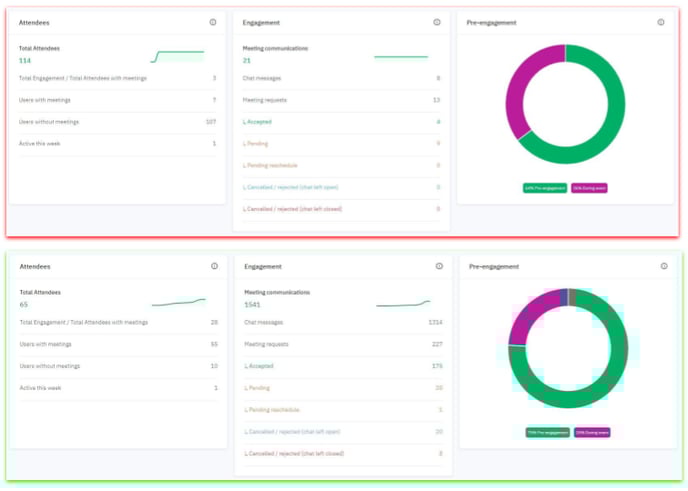Select 'Cancelled / rejected (chat left closed)' in the 21-communications card
This screenshot has height=491, width=688.
[341, 209]
